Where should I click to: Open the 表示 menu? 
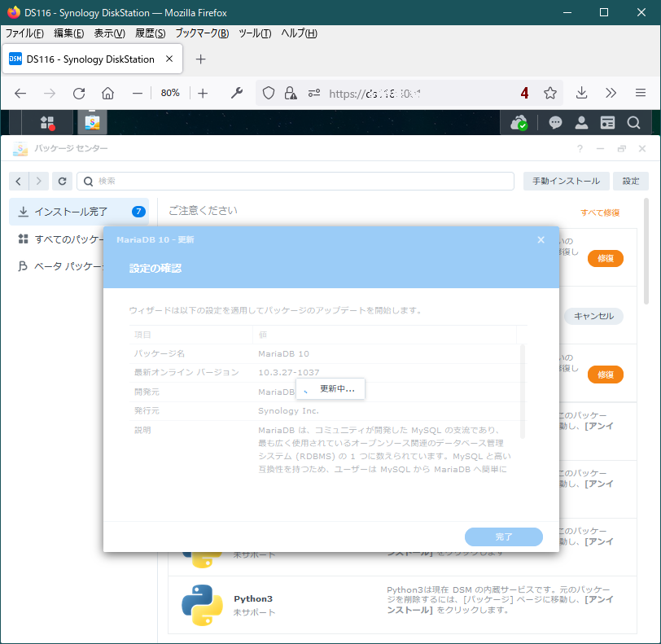pos(109,33)
